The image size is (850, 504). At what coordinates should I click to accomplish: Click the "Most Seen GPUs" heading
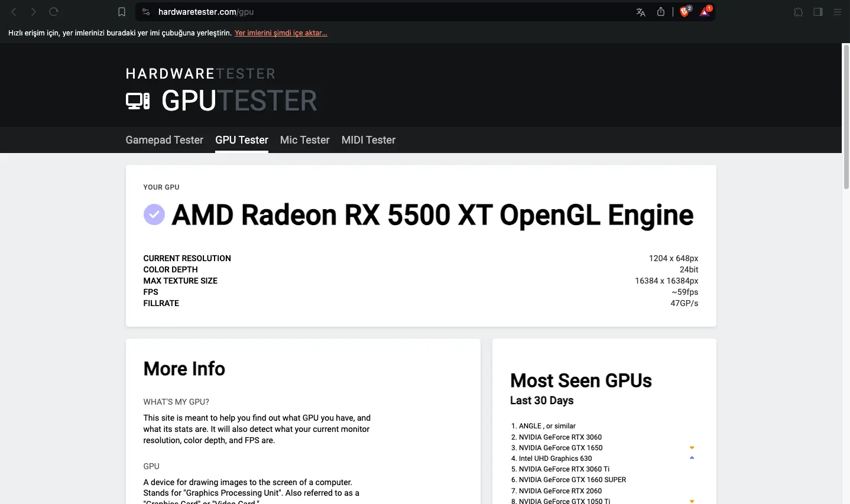581,381
